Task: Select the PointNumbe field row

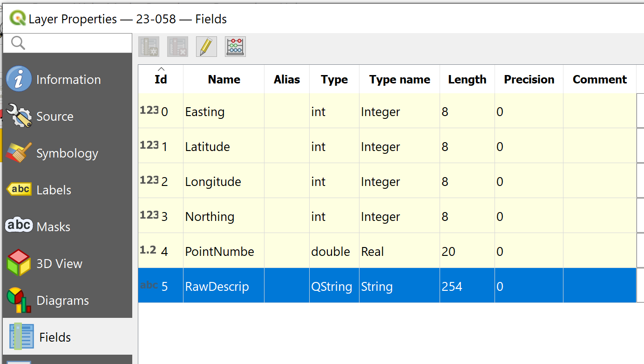Action: pyautogui.click(x=219, y=252)
